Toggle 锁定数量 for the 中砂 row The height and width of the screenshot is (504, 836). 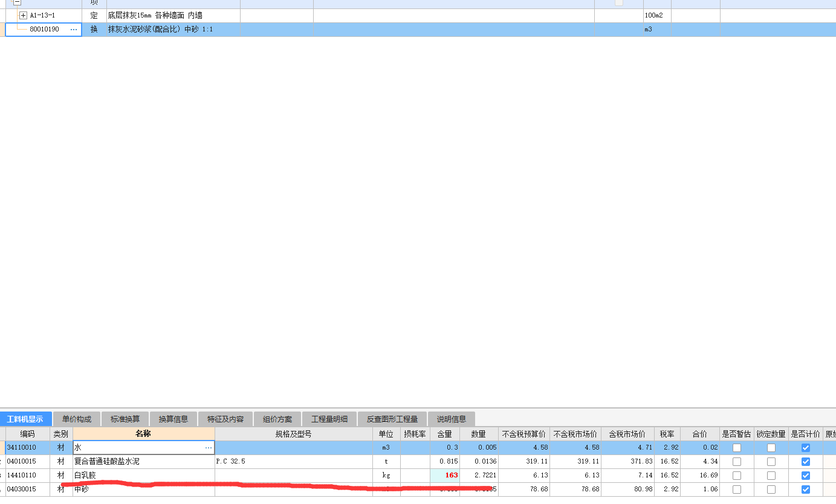(771, 489)
